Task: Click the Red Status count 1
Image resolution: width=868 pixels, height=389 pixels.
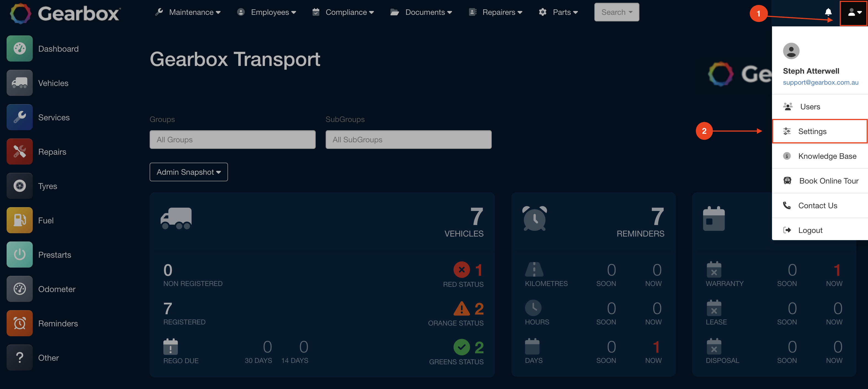Action: point(479,270)
